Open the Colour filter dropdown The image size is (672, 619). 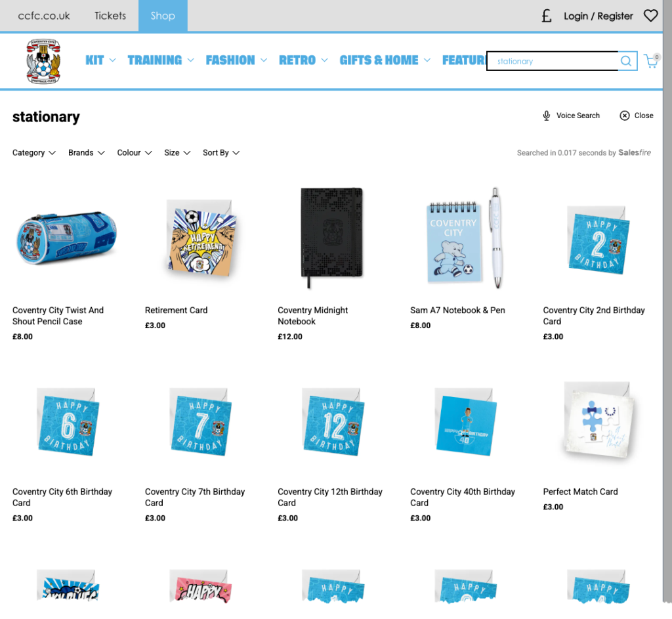[x=135, y=153]
